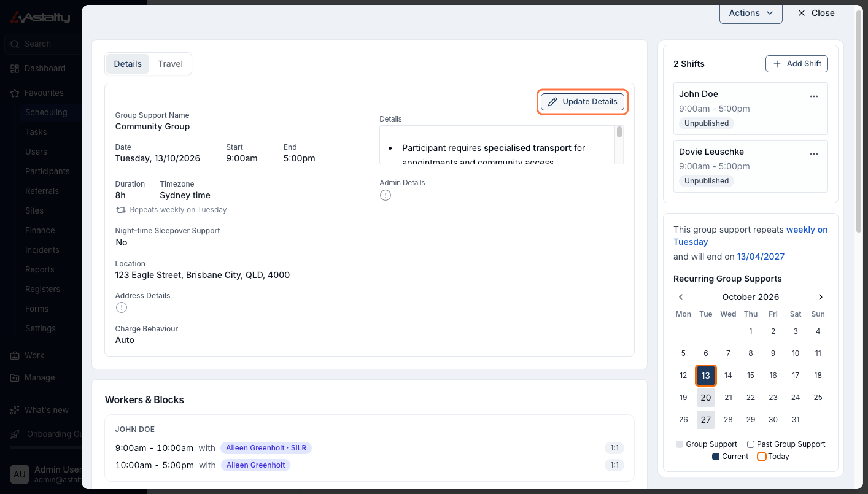This screenshot has height=494, width=868.
Task: Click the 'weekly on Tuesday' recurrence link
Action: pyautogui.click(x=751, y=236)
